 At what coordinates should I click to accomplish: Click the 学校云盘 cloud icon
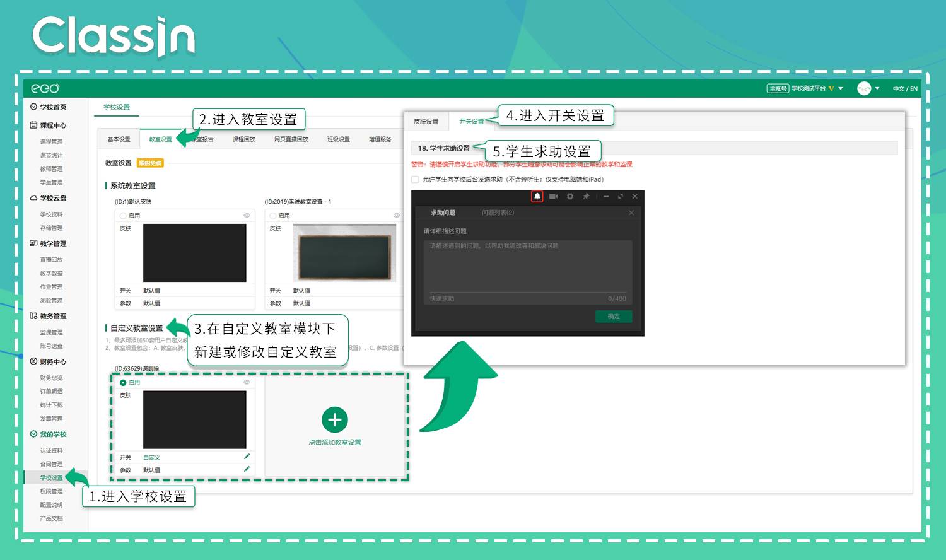(33, 197)
